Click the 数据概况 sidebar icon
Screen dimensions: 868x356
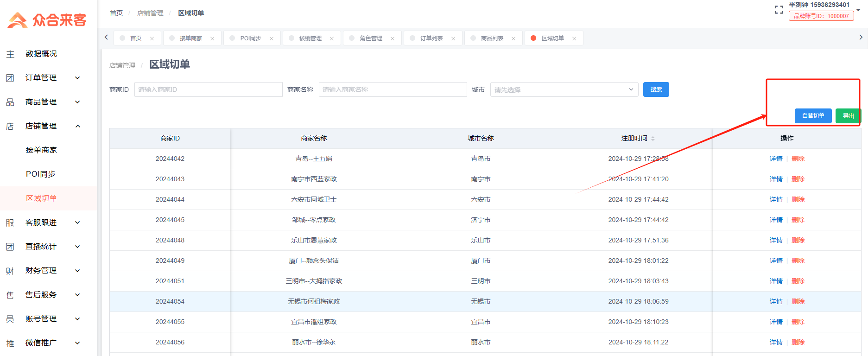[x=10, y=54]
